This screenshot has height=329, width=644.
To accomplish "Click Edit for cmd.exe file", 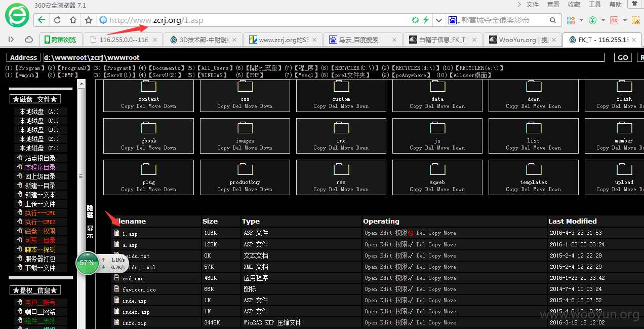I will tap(386, 278).
